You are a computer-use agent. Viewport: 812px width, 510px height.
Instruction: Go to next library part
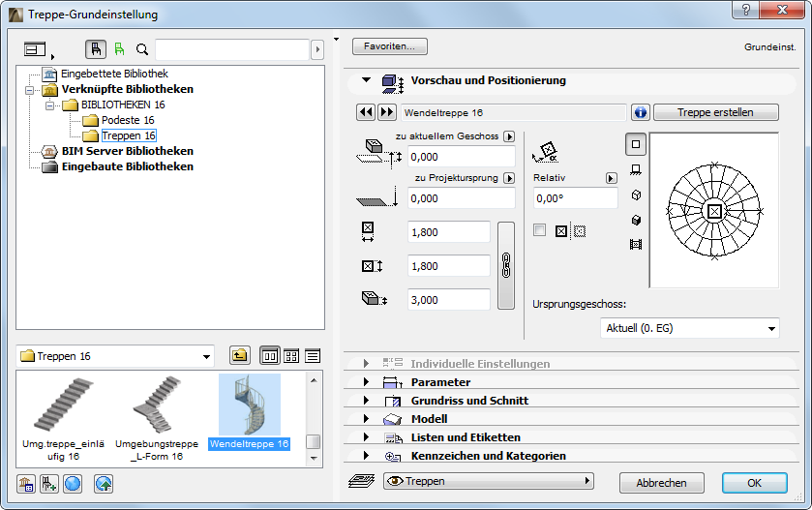(x=387, y=112)
